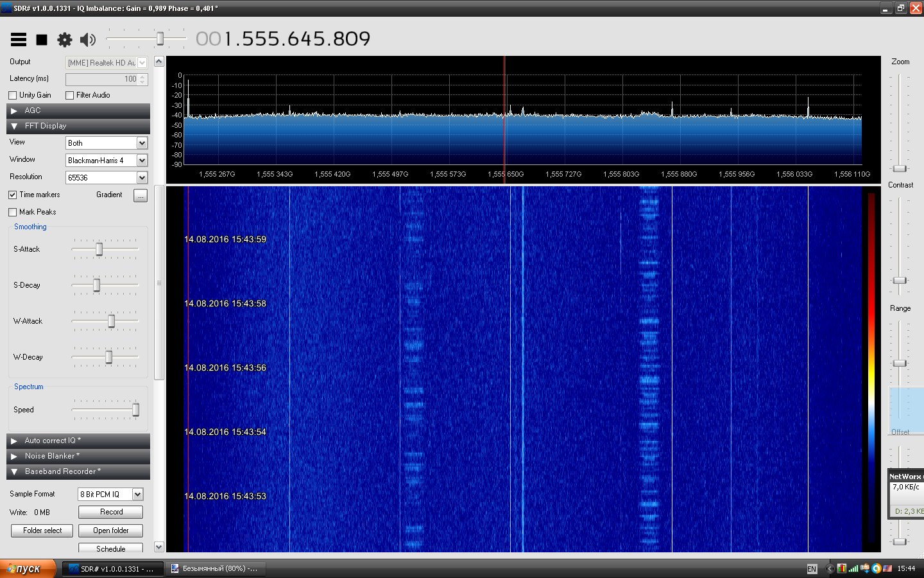The width and height of the screenshot is (924, 578).
Task: Click the taskbar clock 15:44
Action: point(906,568)
